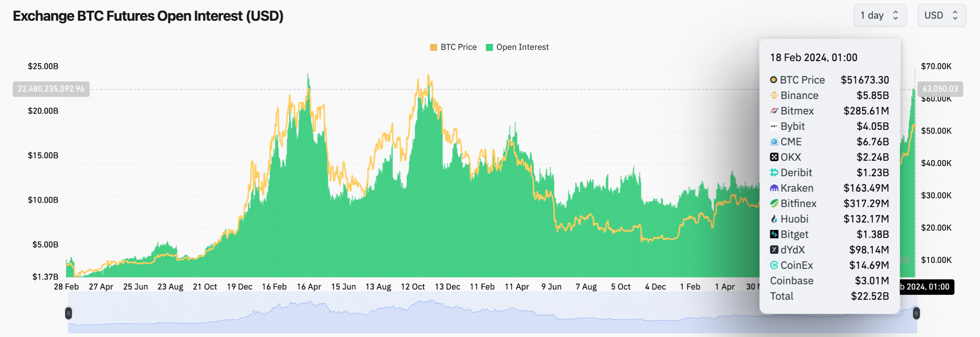
Task: Click the dYdX logo icon
Action: [774, 250]
